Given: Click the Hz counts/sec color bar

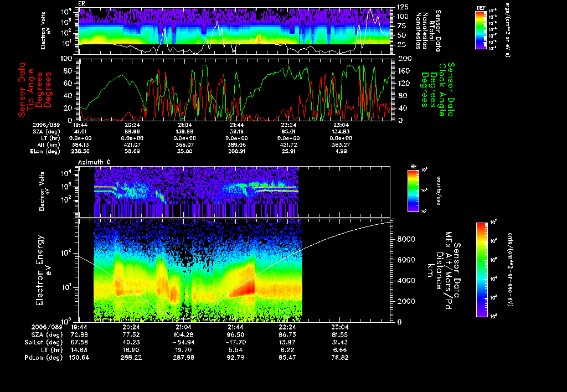Looking at the screenshot, I should tap(413, 191).
